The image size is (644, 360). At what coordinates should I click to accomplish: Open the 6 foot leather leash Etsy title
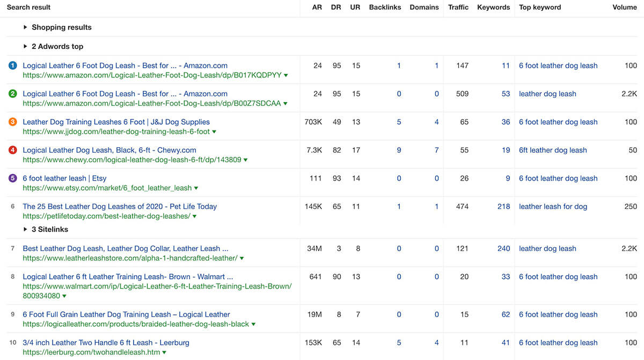pos(64,178)
